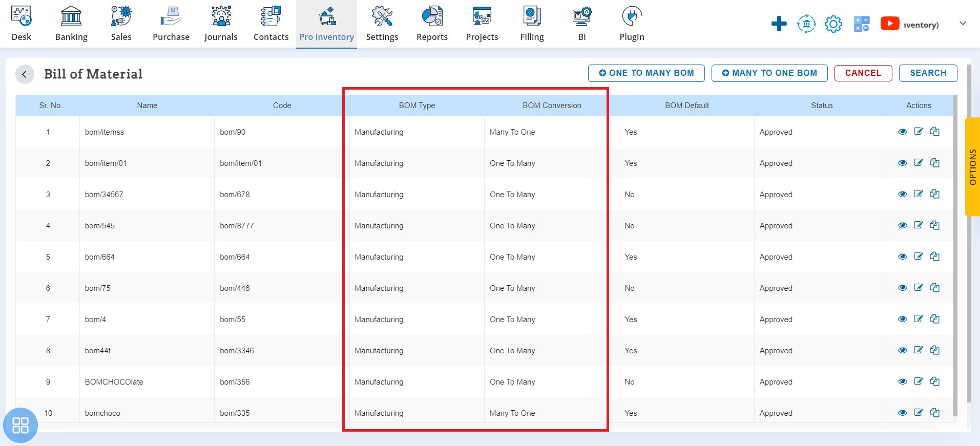Click the table's inner vertical scrollbar

point(955,256)
